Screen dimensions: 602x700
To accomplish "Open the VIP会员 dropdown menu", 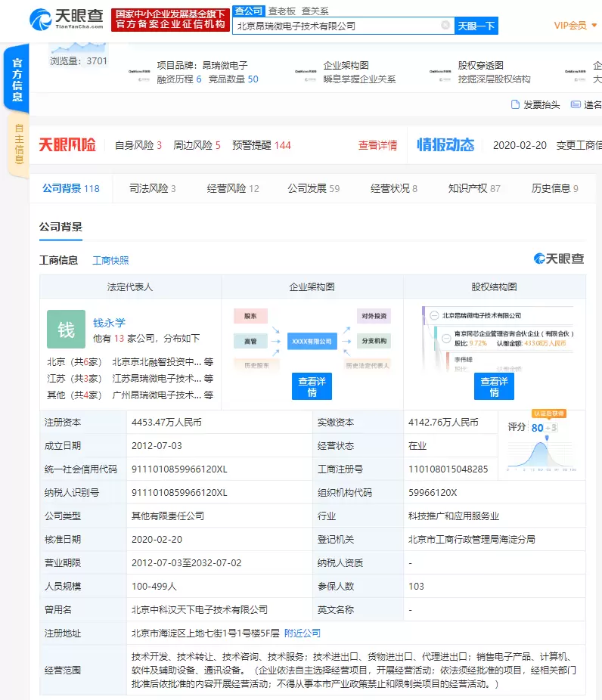I will [574, 25].
